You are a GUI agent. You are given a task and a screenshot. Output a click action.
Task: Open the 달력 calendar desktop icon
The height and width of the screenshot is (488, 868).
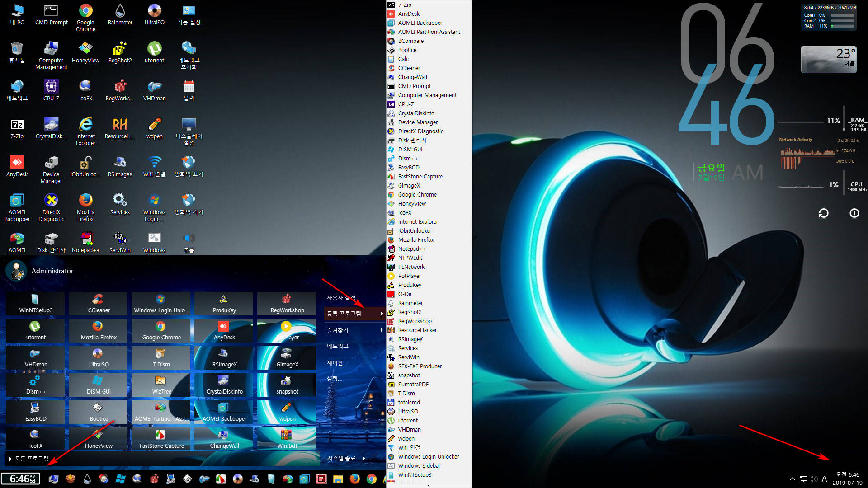tap(189, 90)
